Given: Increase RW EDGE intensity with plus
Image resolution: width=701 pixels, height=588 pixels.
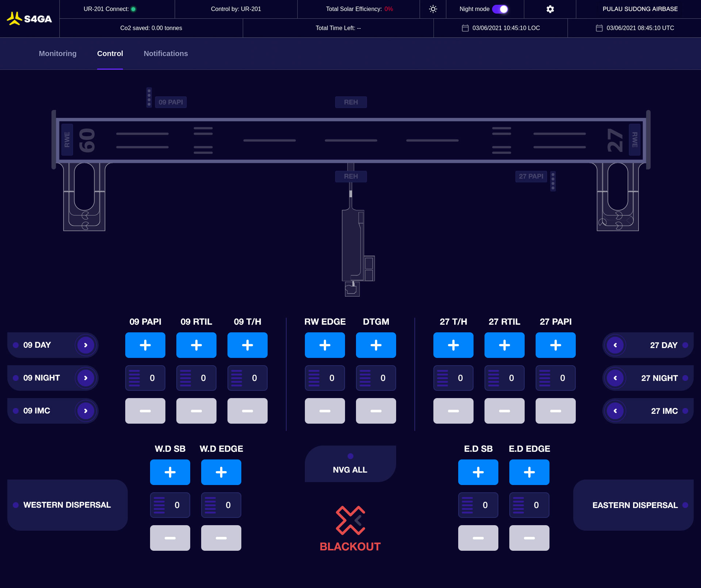Looking at the screenshot, I should click(325, 345).
